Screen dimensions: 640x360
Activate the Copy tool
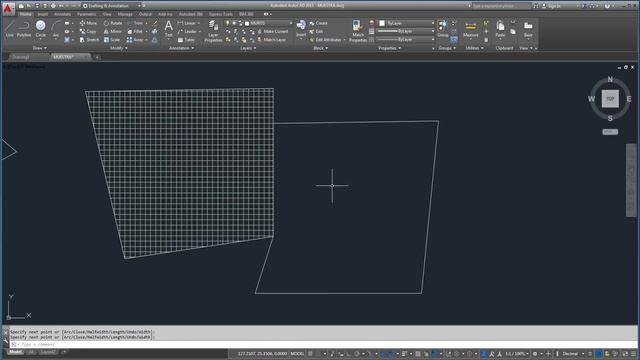88,31
